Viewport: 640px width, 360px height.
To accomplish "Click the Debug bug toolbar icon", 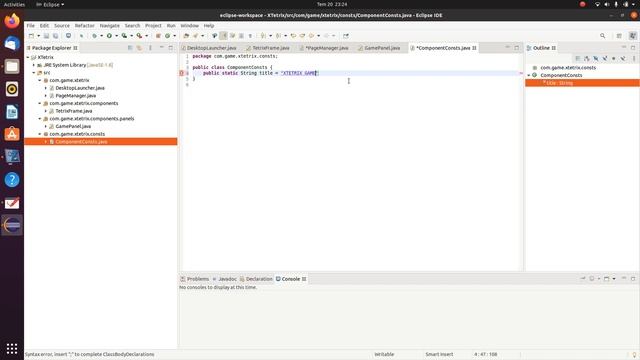I will tap(95, 36).
